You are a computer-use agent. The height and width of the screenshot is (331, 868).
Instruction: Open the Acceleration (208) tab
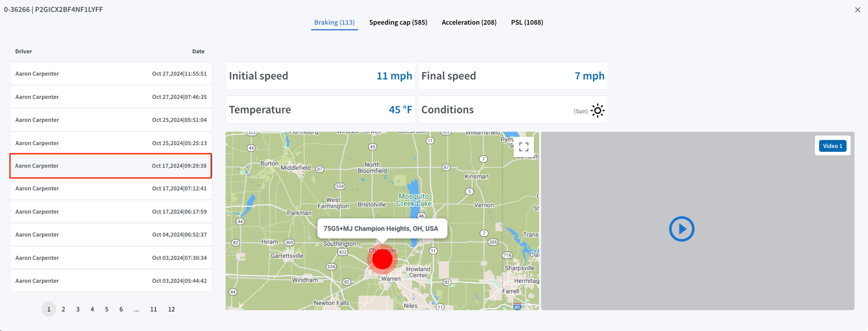tap(469, 22)
